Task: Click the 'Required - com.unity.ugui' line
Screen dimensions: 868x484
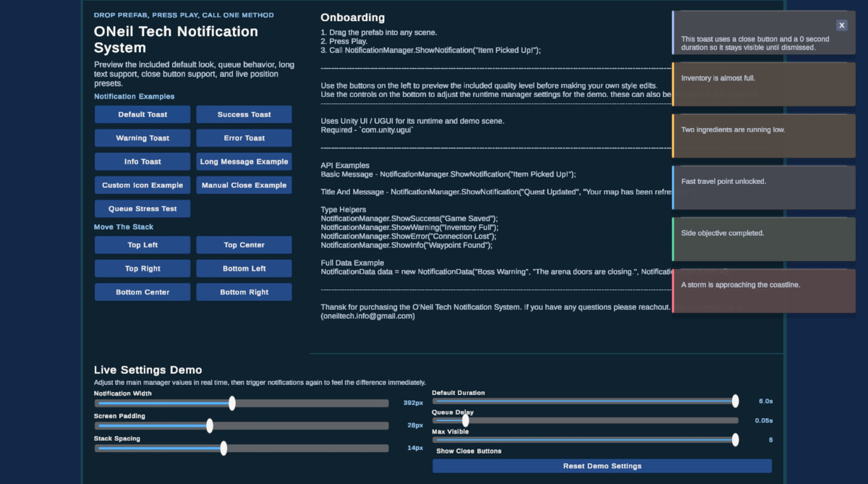Action: (367, 130)
